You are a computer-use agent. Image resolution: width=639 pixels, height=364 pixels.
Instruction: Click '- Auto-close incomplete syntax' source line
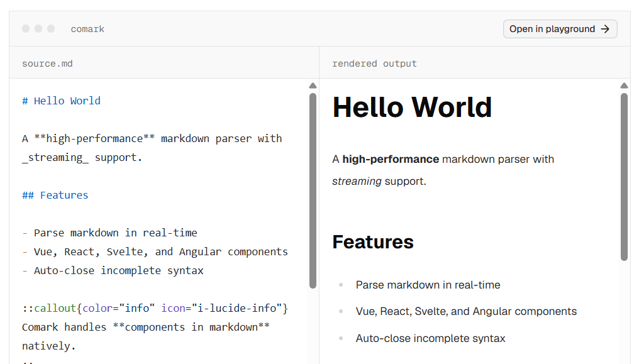point(113,271)
